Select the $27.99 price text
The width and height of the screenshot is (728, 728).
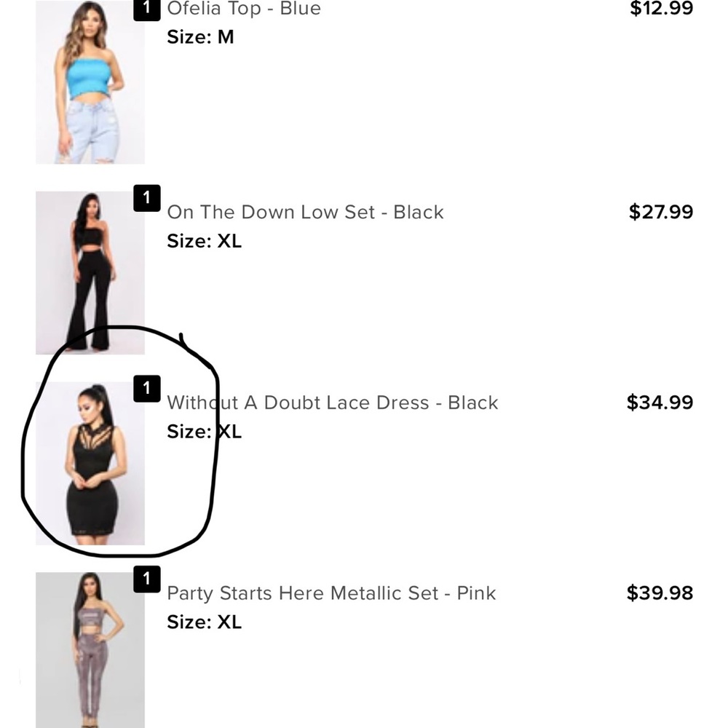(660, 212)
